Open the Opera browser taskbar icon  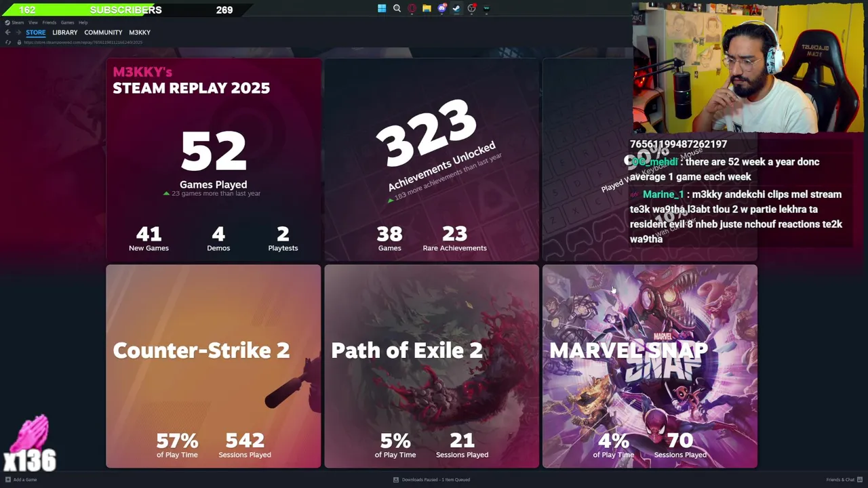click(x=412, y=9)
